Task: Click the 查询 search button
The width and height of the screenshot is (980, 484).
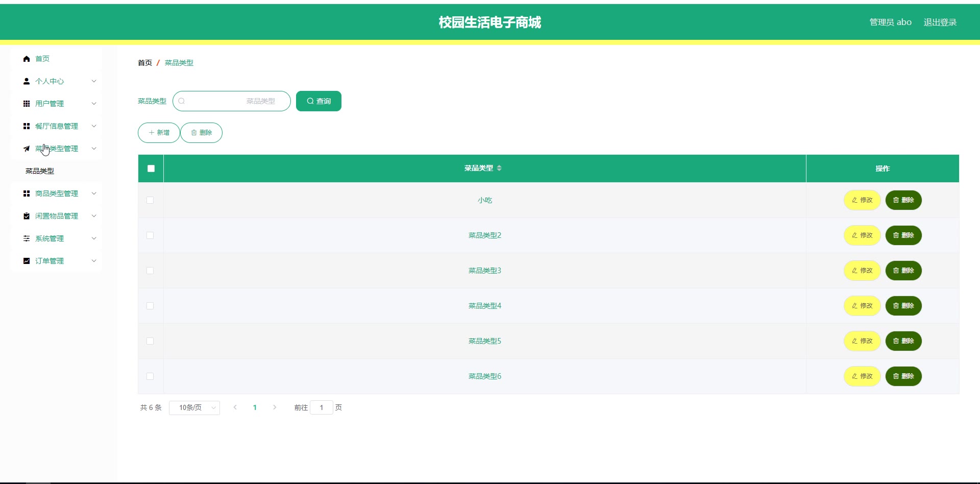Action: pos(318,101)
